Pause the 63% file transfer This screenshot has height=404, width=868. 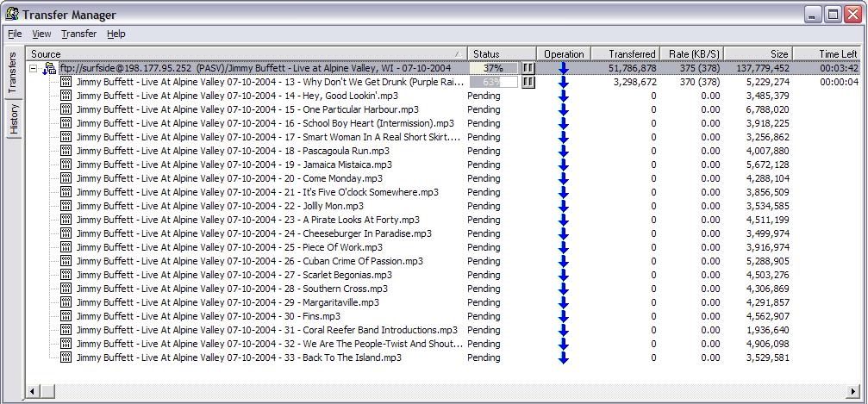(x=528, y=82)
